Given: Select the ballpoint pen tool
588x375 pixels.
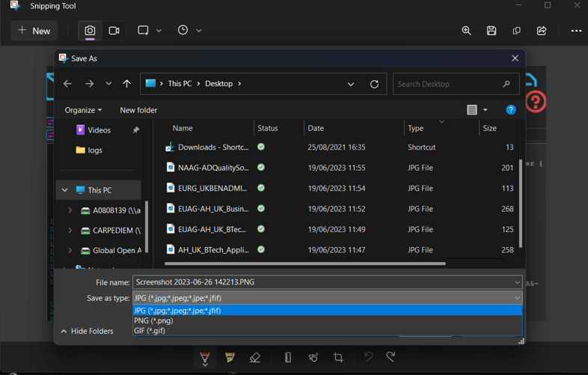Looking at the screenshot, I should (205, 358).
